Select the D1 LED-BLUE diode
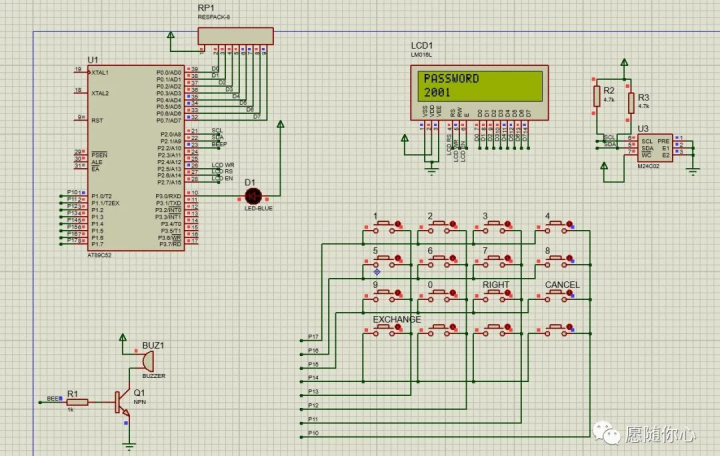 [x=253, y=196]
